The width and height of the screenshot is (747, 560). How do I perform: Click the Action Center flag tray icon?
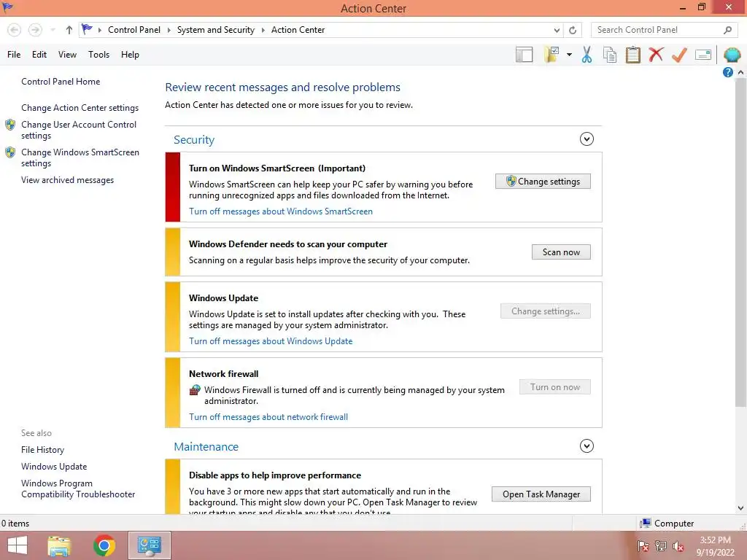point(643,546)
